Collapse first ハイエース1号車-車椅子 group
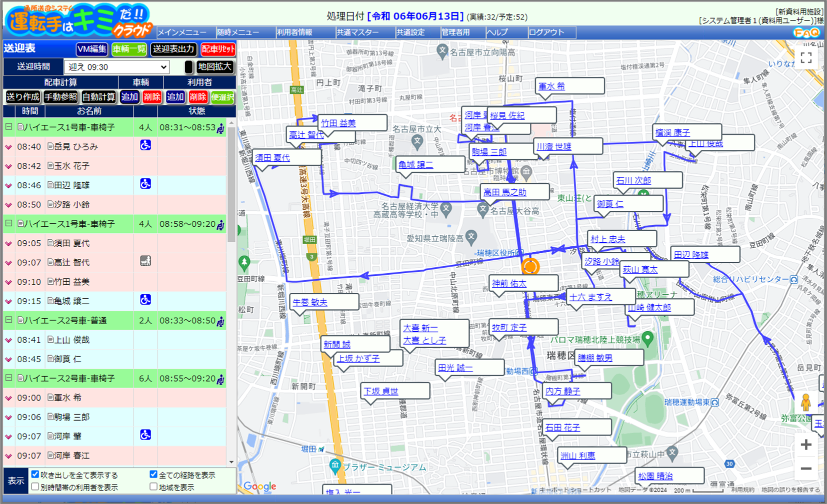 coord(8,127)
